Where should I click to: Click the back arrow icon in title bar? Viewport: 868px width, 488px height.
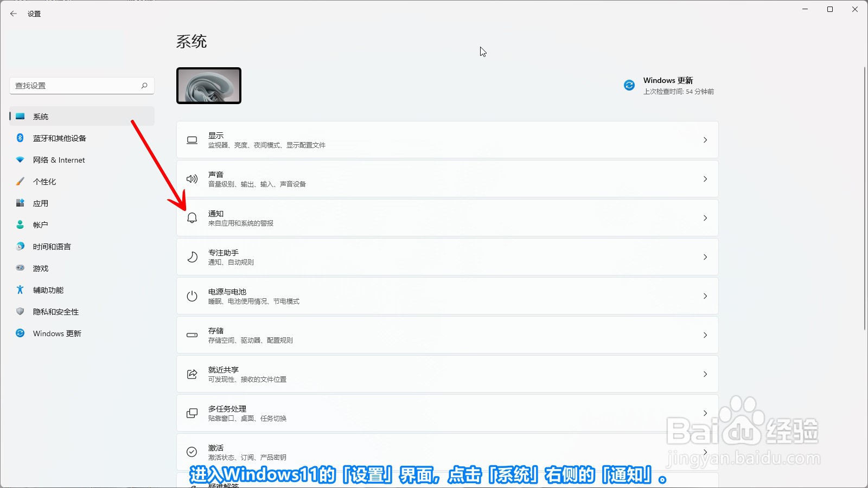(14, 14)
